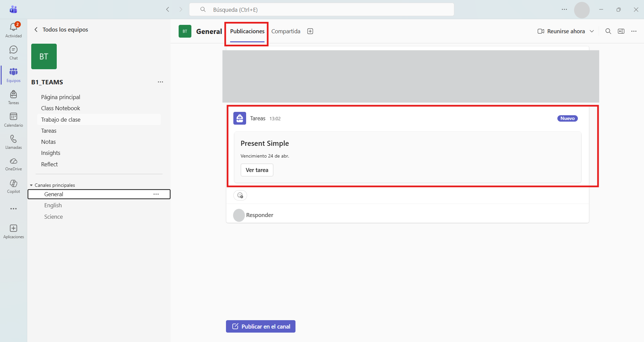Image resolution: width=644 pixels, height=342 pixels.
Task: Open the Aplicaciones store icon
Action: click(13, 231)
